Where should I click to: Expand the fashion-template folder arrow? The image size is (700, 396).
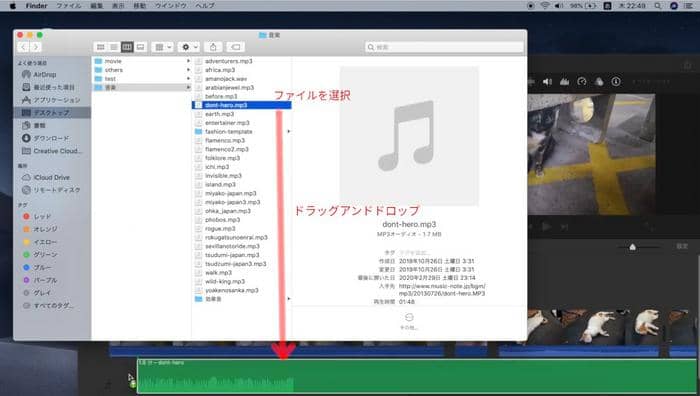pyautogui.click(x=289, y=131)
